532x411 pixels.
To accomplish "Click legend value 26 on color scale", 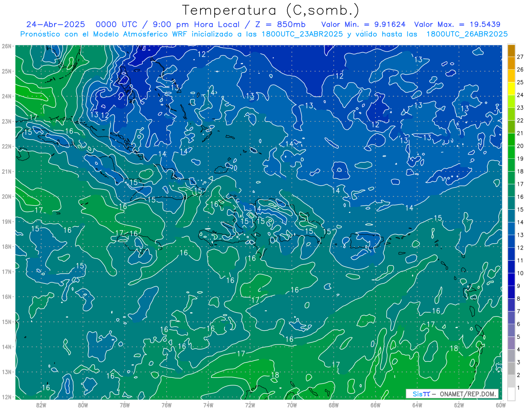I will (x=520, y=70).
